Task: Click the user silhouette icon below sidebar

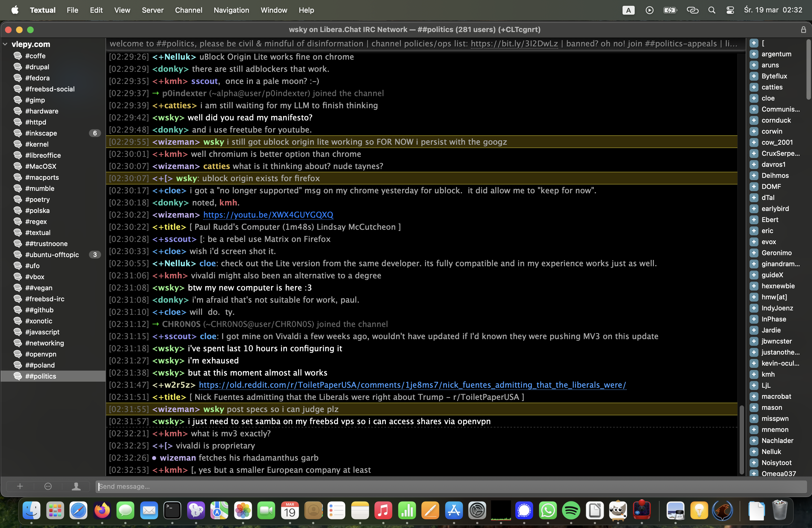Action: 76,486
